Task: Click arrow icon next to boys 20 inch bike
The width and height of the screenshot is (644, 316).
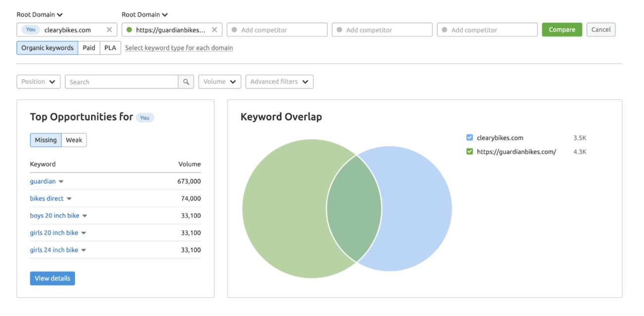Action: coord(85,216)
